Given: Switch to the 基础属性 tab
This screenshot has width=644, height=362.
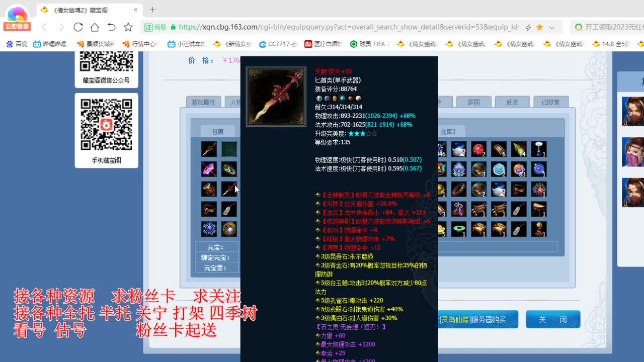Looking at the screenshot, I should [203, 102].
